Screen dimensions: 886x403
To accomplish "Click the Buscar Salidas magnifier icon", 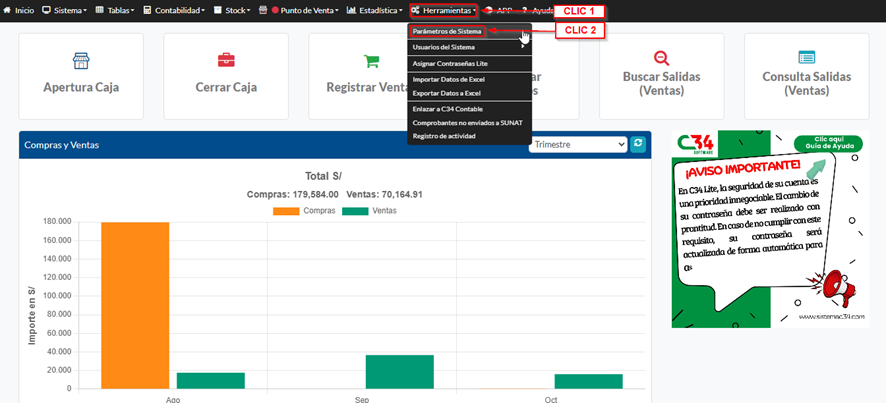I will (x=661, y=58).
